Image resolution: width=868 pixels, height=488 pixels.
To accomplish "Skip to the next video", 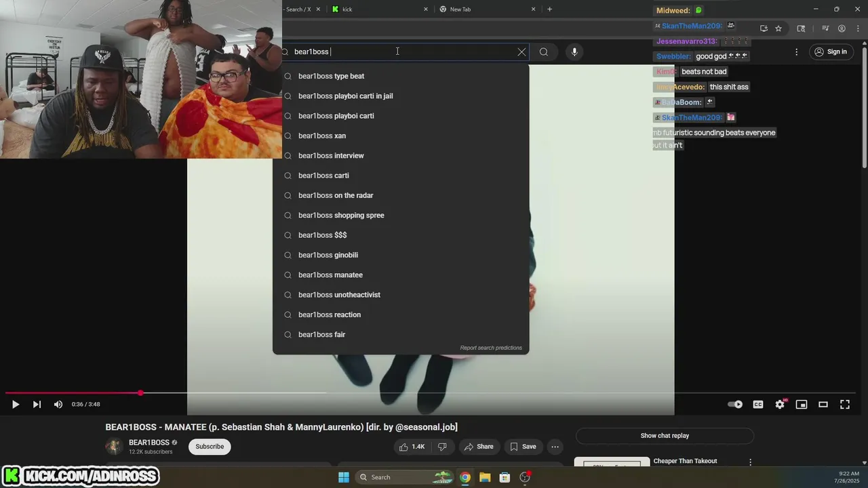I will [x=37, y=405].
